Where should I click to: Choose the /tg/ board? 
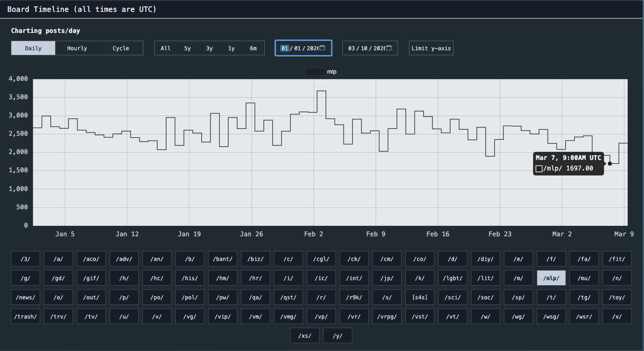point(584,297)
